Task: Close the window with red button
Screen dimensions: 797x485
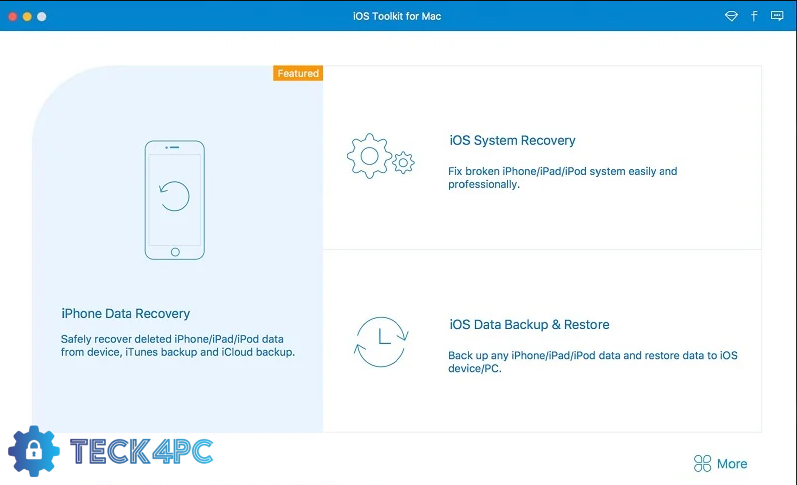Action: coord(13,16)
